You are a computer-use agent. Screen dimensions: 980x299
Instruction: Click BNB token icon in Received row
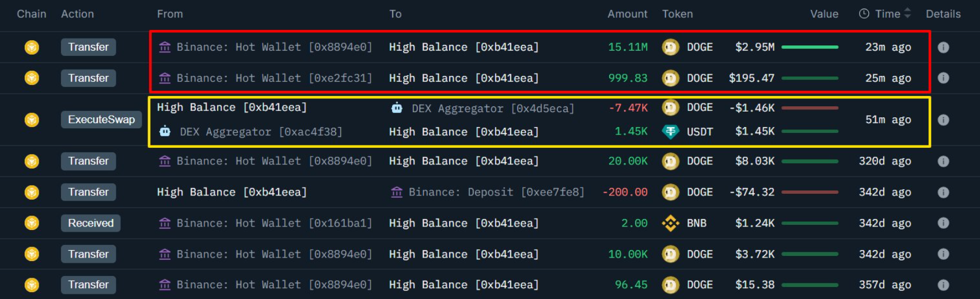pos(670,223)
